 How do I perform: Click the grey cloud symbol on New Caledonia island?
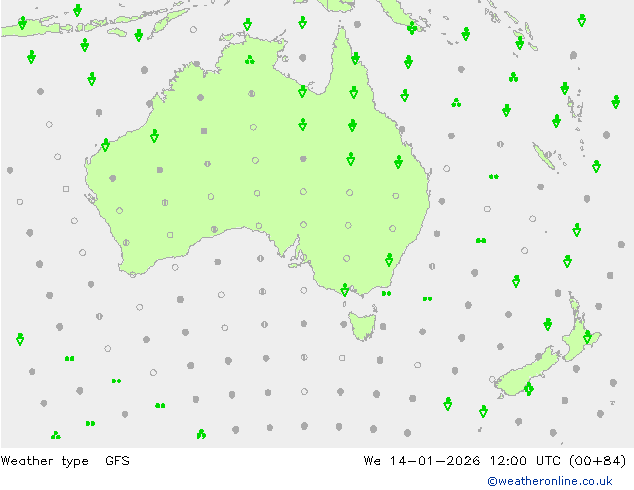pyautogui.click(x=548, y=154)
